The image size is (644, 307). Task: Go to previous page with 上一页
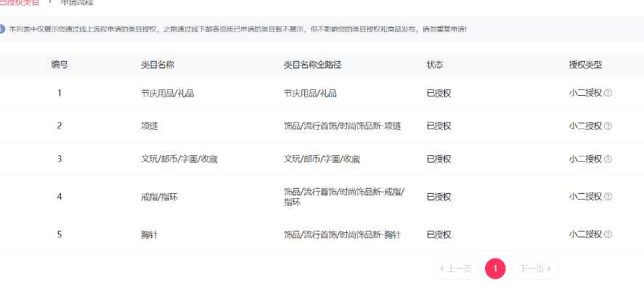pyautogui.click(x=456, y=269)
